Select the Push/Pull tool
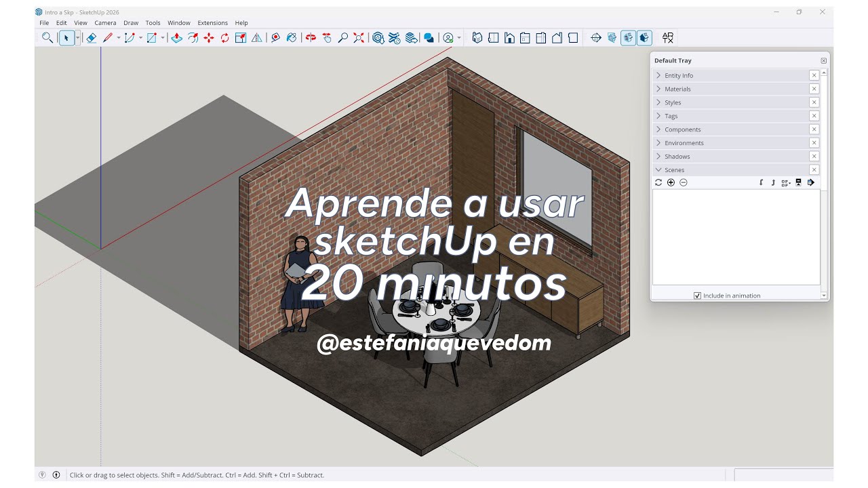Screen dimensions: 868x488 [176, 38]
